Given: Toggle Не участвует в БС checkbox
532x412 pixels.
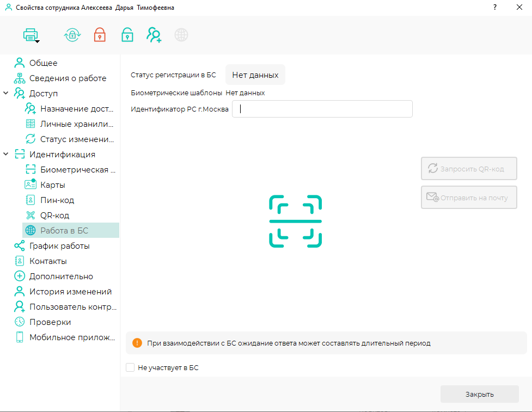Looking at the screenshot, I should [x=130, y=367].
